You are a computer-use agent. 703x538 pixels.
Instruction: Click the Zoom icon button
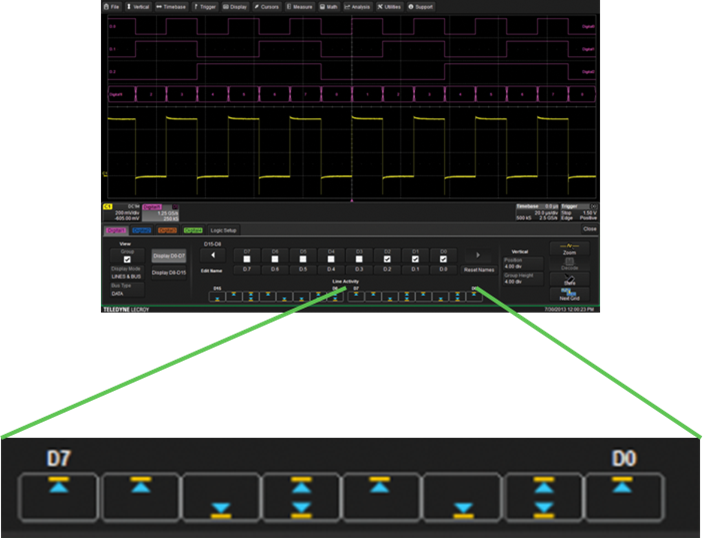click(x=569, y=249)
